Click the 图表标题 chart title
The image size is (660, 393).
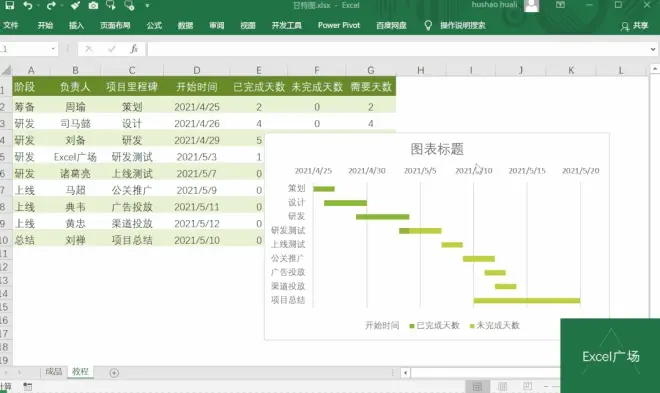coord(437,149)
